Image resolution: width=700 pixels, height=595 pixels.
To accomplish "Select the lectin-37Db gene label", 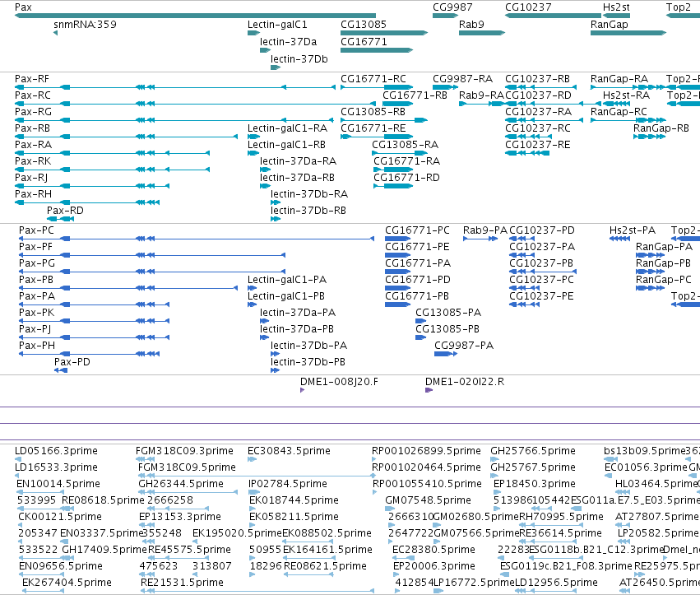I will pyautogui.click(x=299, y=59).
